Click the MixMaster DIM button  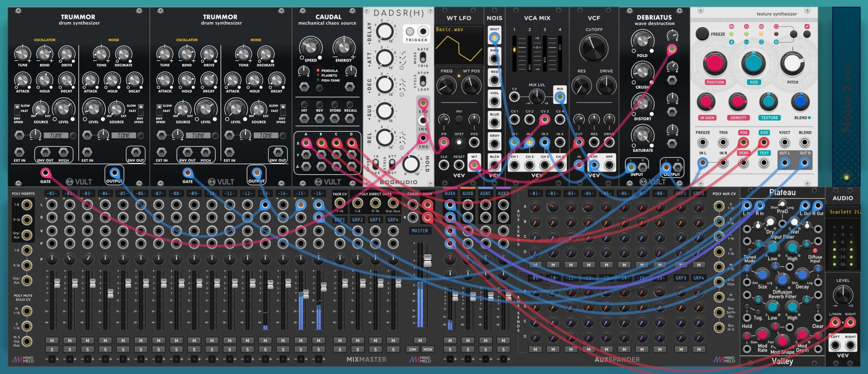(x=412, y=349)
